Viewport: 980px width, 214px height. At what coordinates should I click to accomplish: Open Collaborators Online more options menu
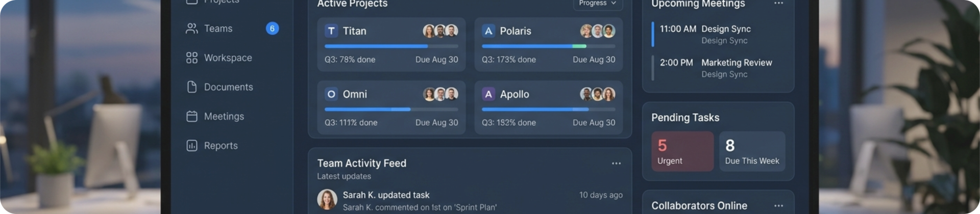778,206
